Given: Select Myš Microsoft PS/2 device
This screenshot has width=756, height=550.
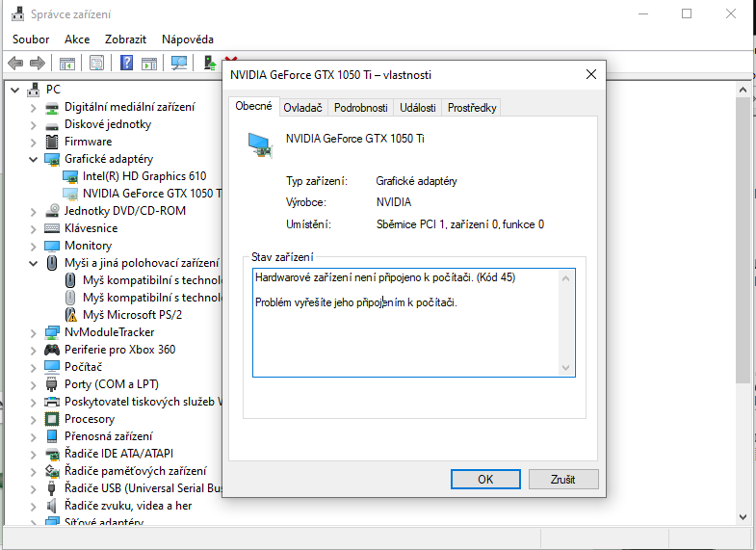Looking at the screenshot, I should [132, 315].
